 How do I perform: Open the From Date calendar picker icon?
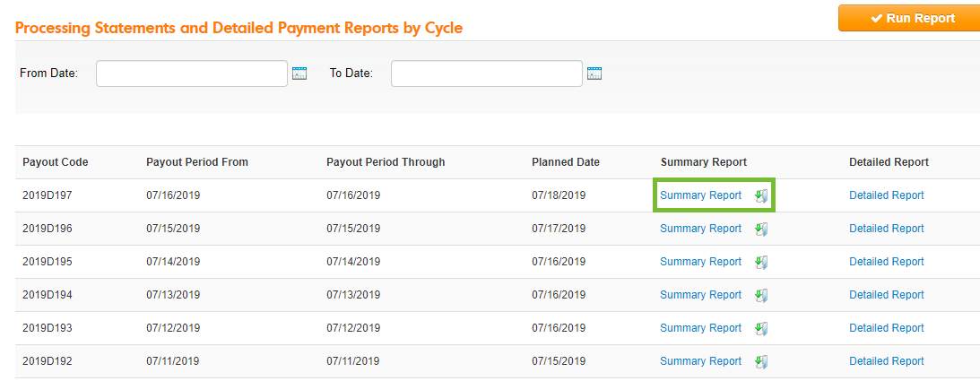pyautogui.click(x=299, y=74)
